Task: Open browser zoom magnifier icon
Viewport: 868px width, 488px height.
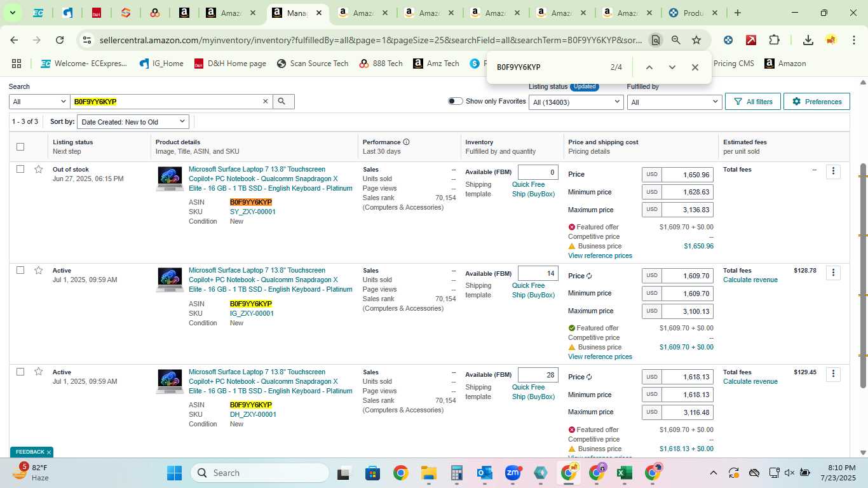Action: click(x=676, y=40)
